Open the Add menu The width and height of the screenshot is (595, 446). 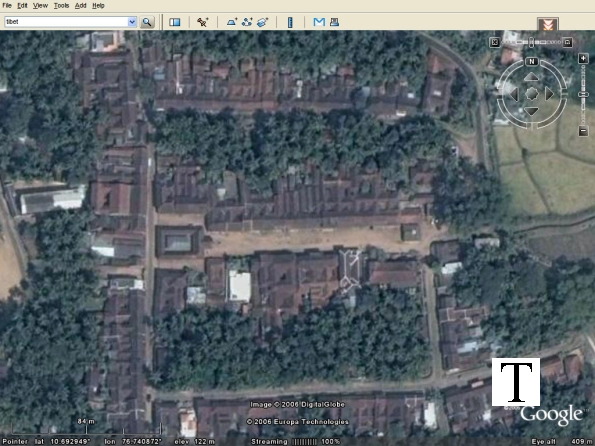(x=80, y=6)
